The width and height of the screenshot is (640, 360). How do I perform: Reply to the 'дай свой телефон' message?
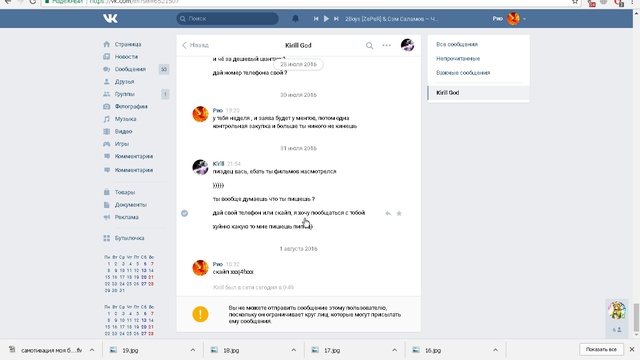click(388, 213)
